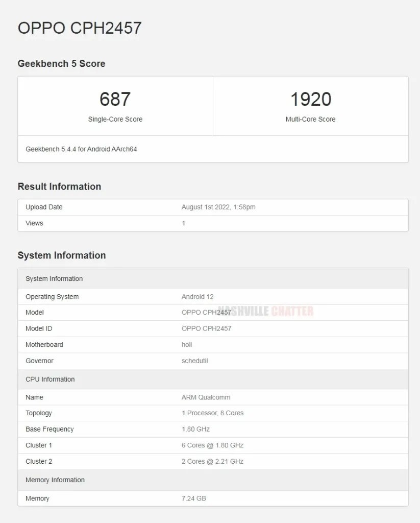The height and width of the screenshot is (523, 420).
Task: Select the 'Cluster 1' row label
Action: (x=39, y=445)
